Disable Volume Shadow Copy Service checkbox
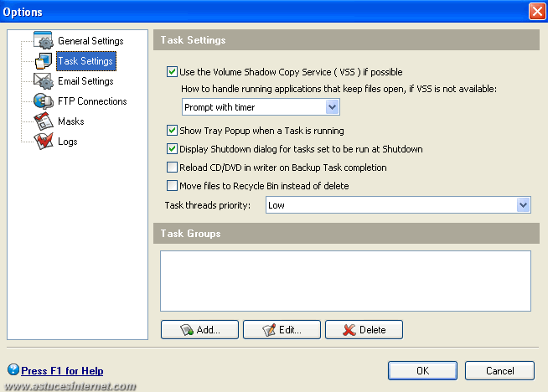The width and height of the screenshot is (548, 392). [x=172, y=72]
